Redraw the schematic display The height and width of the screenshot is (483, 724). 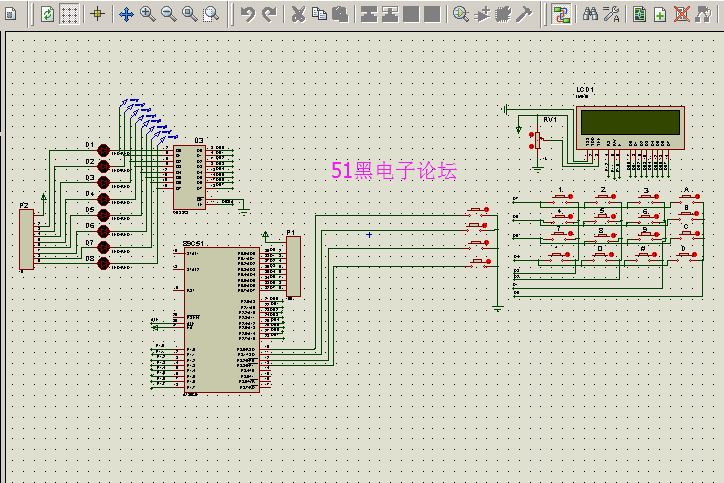(47, 14)
